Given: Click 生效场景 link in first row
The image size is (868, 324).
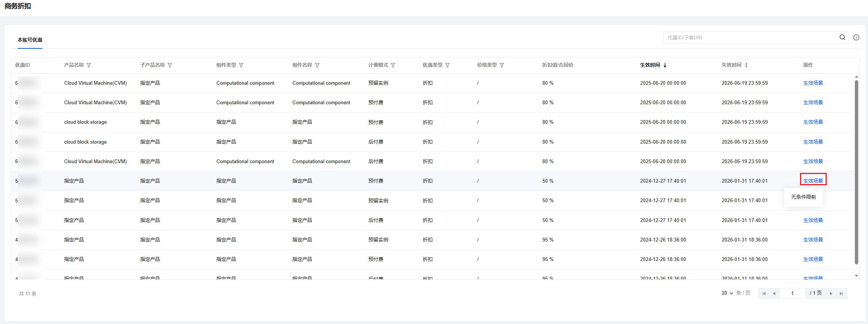Looking at the screenshot, I should tap(813, 83).
